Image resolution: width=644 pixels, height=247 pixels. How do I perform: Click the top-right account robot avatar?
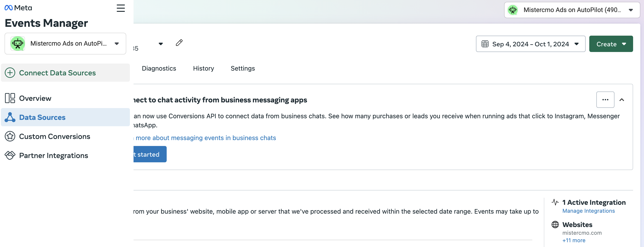pos(513,10)
